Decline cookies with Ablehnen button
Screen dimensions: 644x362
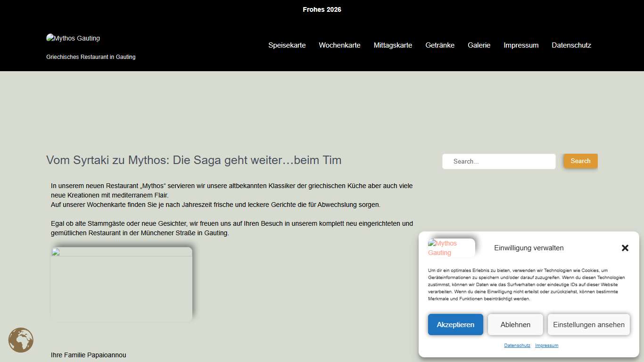click(x=515, y=324)
